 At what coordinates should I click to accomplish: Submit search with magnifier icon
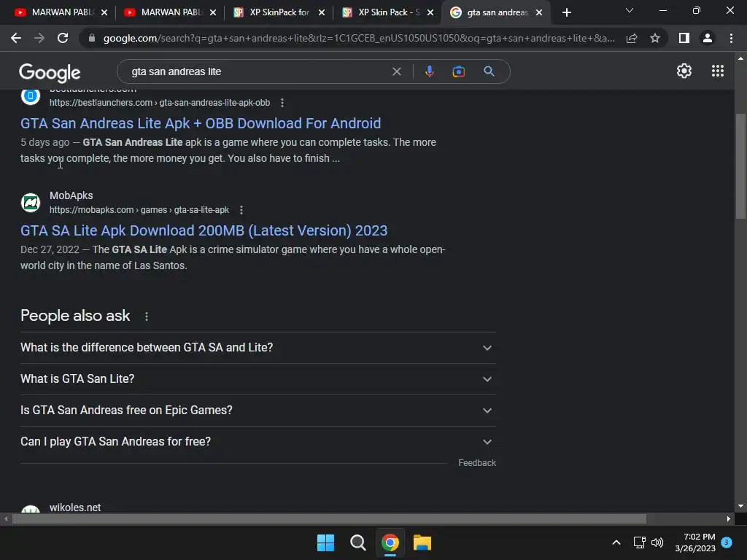pos(489,71)
